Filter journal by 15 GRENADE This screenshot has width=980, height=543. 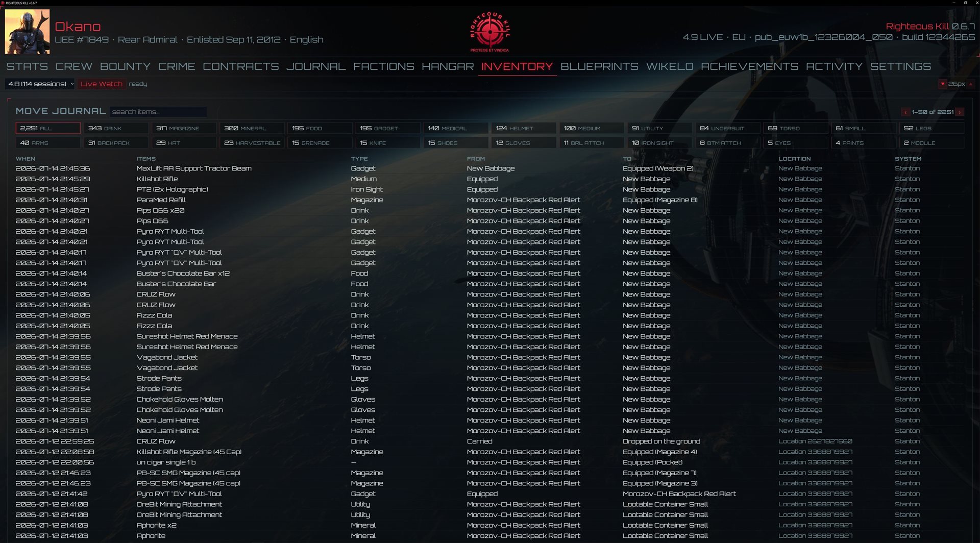click(320, 143)
